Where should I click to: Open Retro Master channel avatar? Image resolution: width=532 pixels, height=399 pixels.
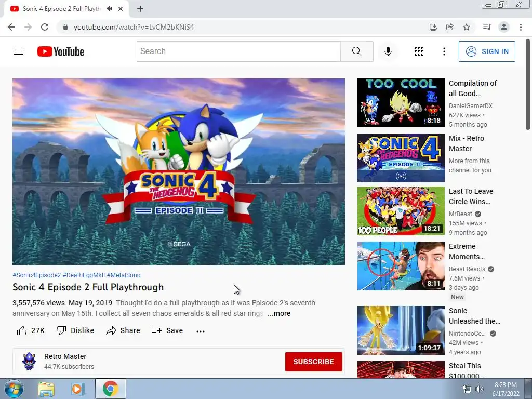(29, 362)
